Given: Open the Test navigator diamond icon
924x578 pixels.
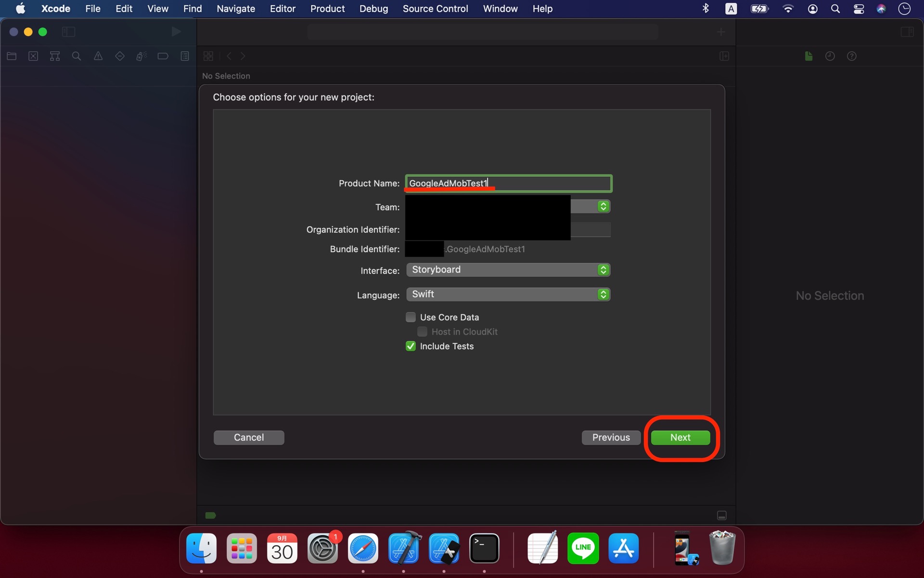Looking at the screenshot, I should pos(120,56).
